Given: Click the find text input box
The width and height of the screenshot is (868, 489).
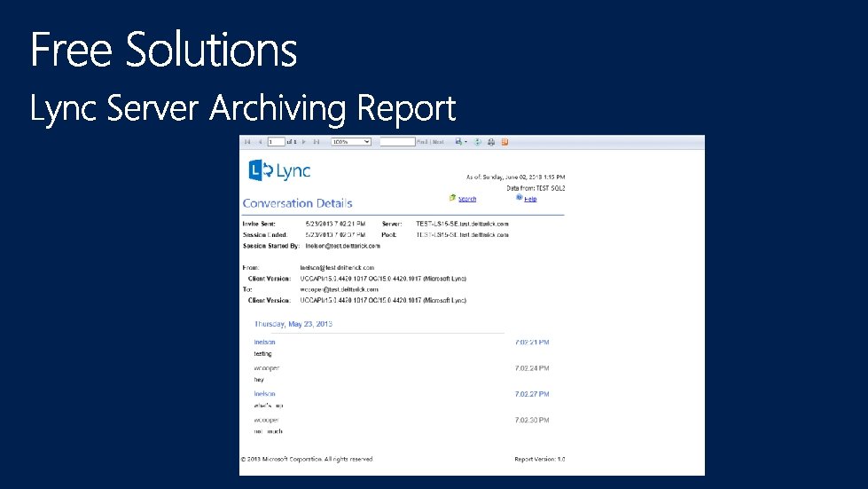Looking at the screenshot, I should pyautogui.click(x=397, y=142).
